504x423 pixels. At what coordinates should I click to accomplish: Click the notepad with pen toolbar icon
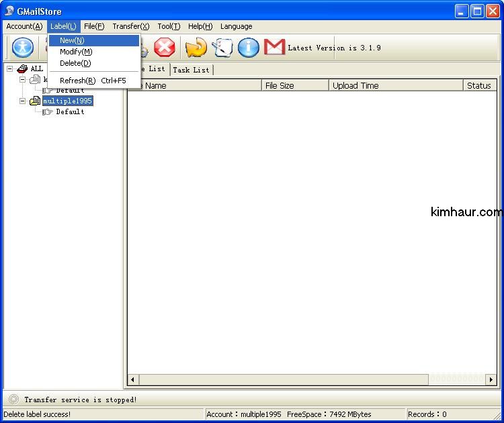pos(222,48)
